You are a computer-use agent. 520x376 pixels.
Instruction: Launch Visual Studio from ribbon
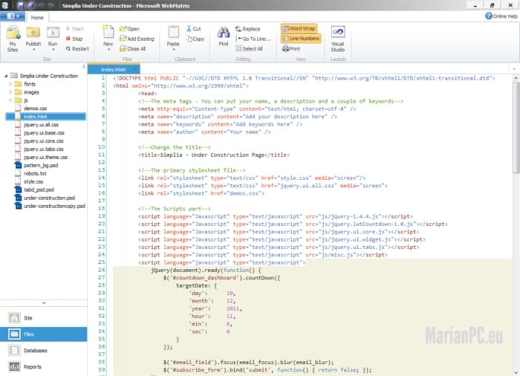[338, 39]
